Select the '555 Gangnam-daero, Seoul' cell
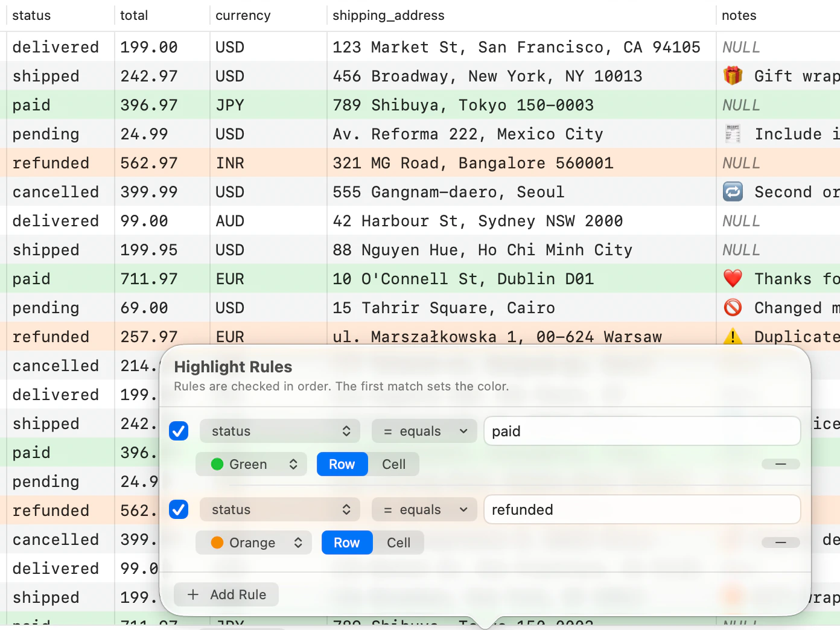 [521, 192]
